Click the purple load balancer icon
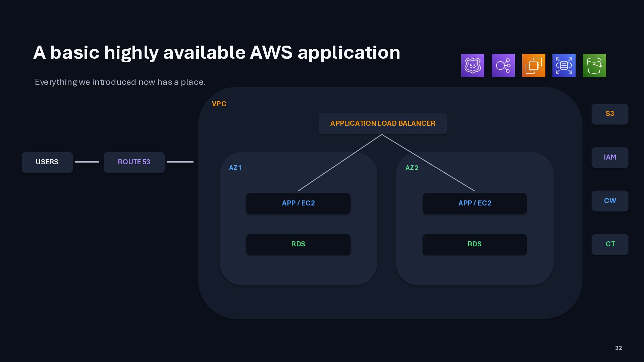 pos(503,65)
